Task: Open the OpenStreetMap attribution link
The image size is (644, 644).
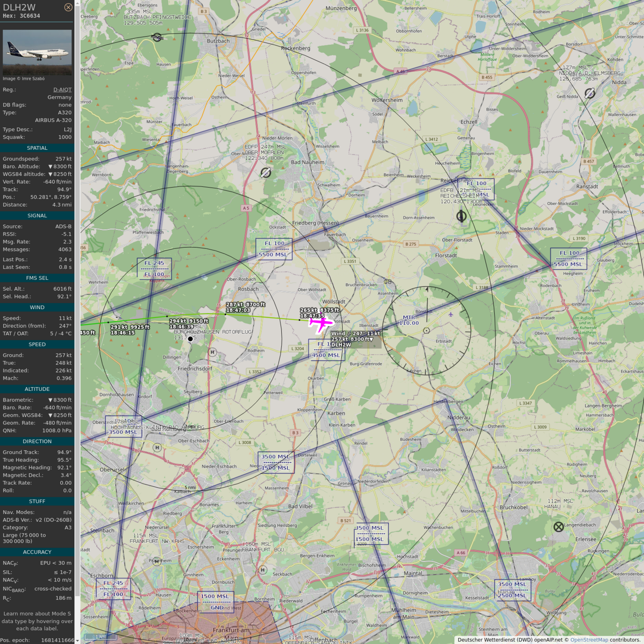Action: click(589, 640)
